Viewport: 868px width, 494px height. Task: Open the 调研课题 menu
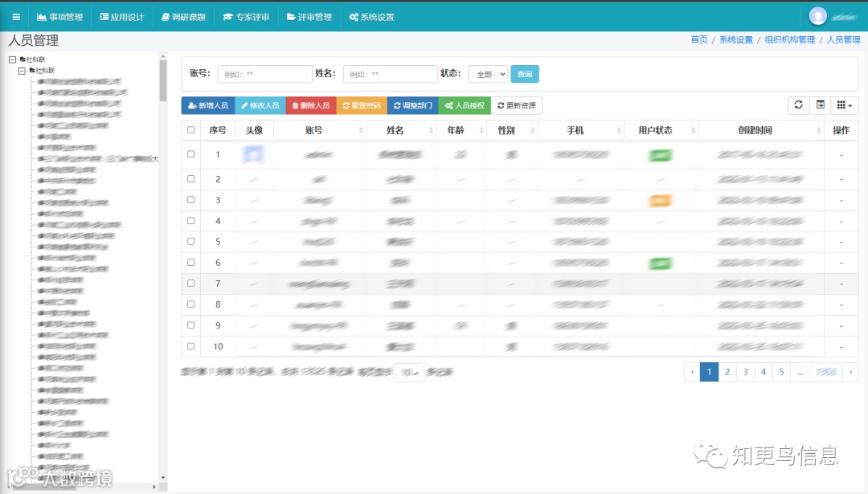tap(183, 17)
